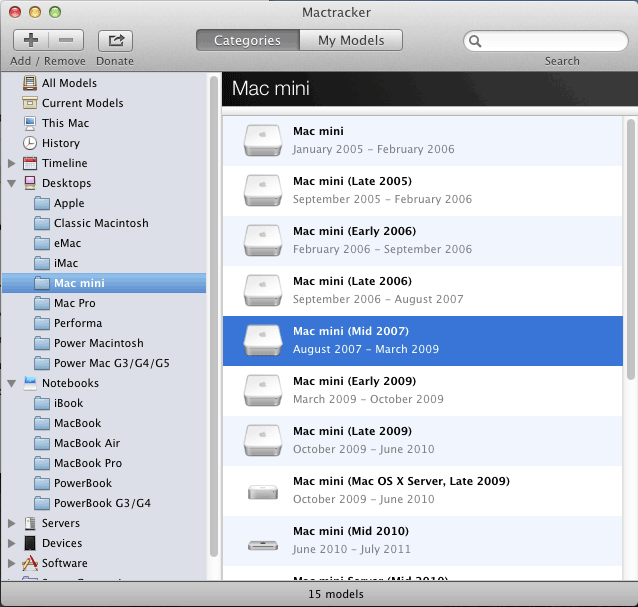The height and width of the screenshot is (607, 638).
Task: Open the History clock icon
Action: [30, 143]
